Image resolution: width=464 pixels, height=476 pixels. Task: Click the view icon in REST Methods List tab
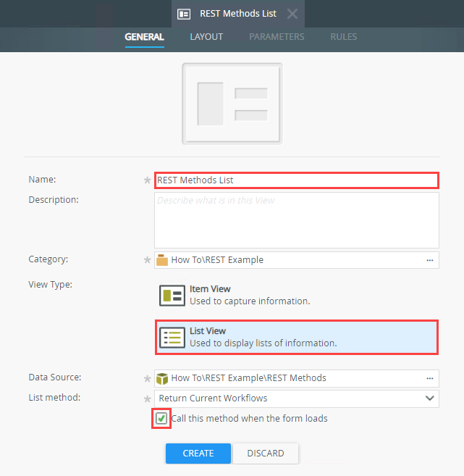[184, 14]
